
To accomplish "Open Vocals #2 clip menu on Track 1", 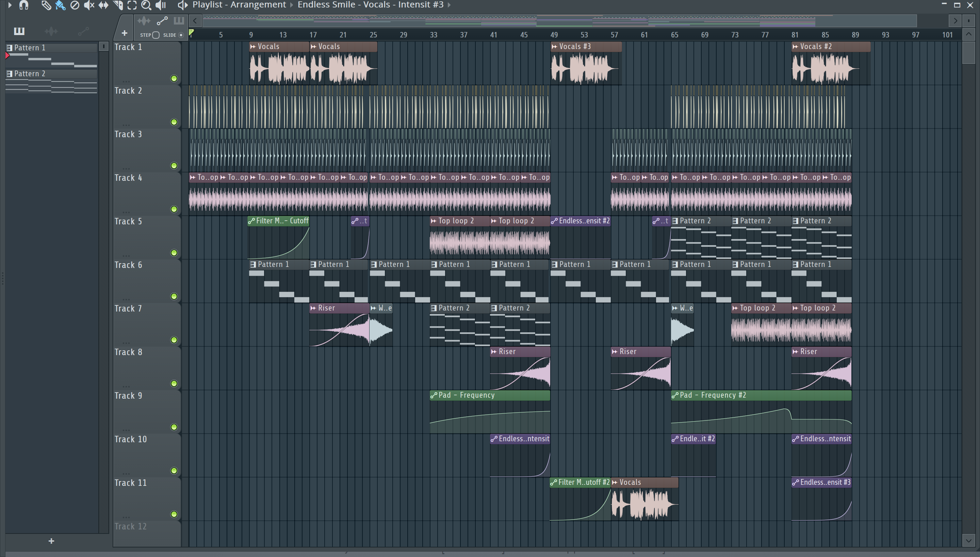I will [795, 47].
